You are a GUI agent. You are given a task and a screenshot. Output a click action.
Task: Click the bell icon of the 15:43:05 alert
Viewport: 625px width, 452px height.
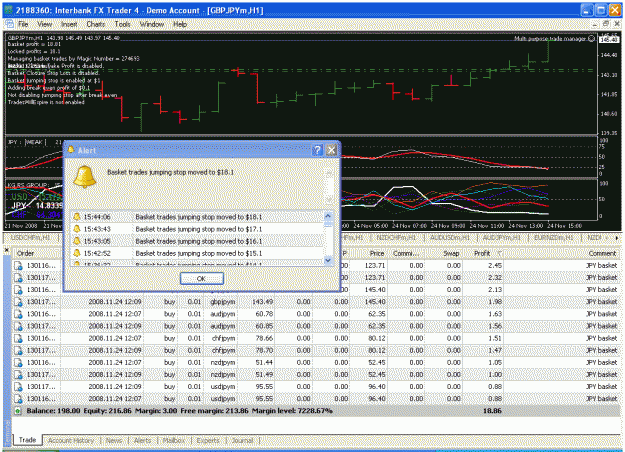coord(77,241)
